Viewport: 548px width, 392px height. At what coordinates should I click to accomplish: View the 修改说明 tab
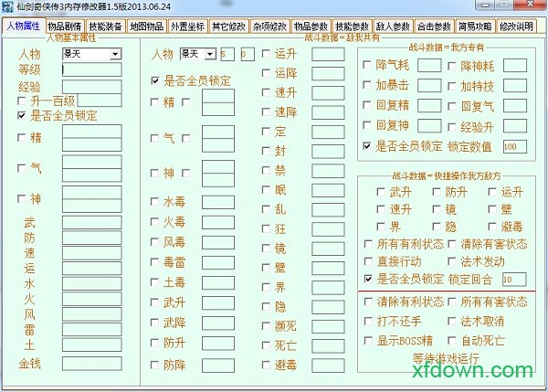[x=516, y=26]
